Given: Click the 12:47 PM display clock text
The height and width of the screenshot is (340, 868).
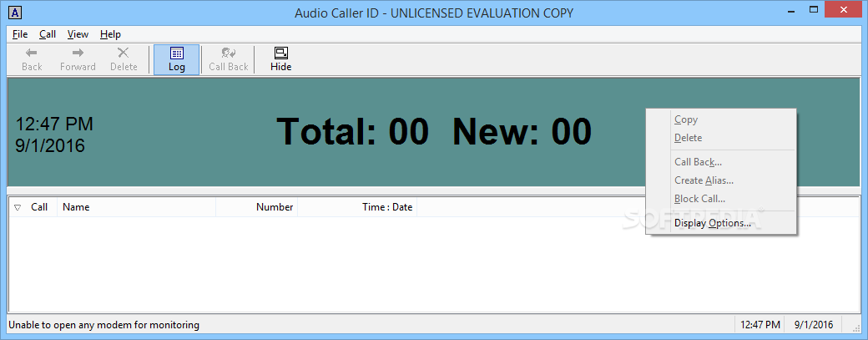Looking at the screenshot, I should (54, 124).
